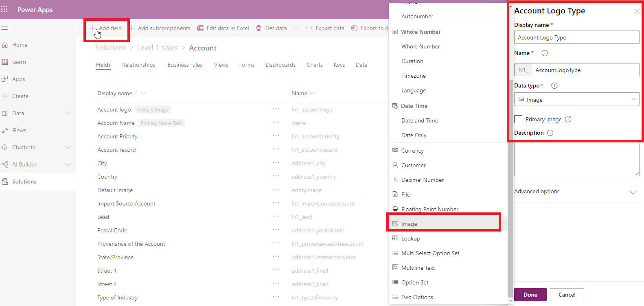
Task: Open the Data type dropdown
Action: [x=576, y=99]
